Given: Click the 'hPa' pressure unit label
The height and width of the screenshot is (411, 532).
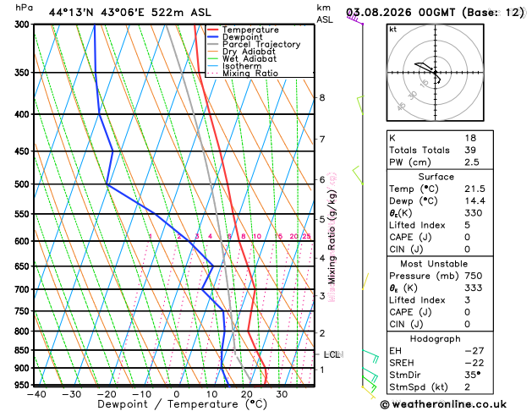Looking at the screenshot, I should 24,8.
